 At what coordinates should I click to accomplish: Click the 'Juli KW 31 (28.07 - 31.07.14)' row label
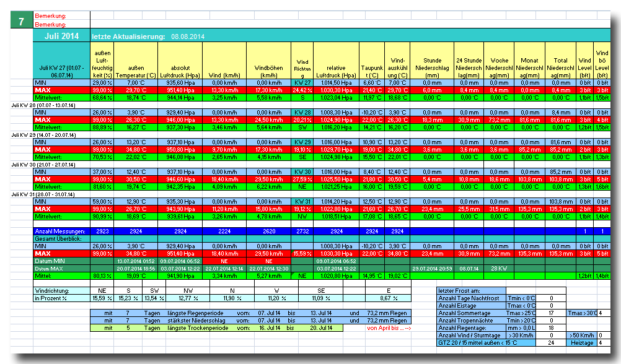click(43, 194)
